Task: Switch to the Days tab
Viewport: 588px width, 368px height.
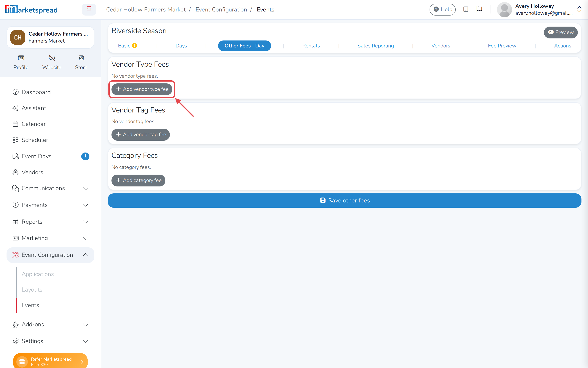Action: 181,46
